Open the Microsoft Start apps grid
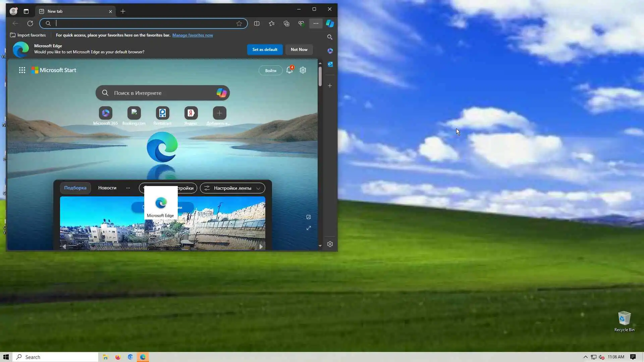The width and height of the screenshot is (644, 362). tap(22, 70)
